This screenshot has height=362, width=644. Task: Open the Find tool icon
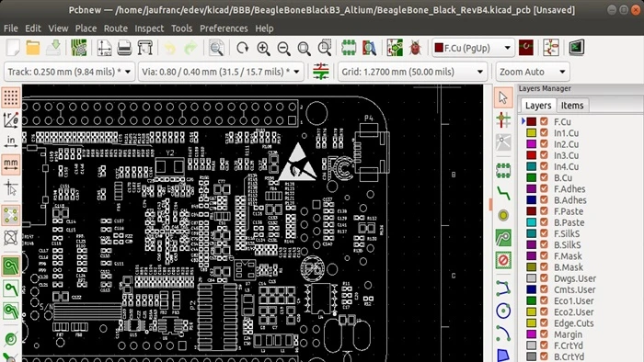coord(216,48)
